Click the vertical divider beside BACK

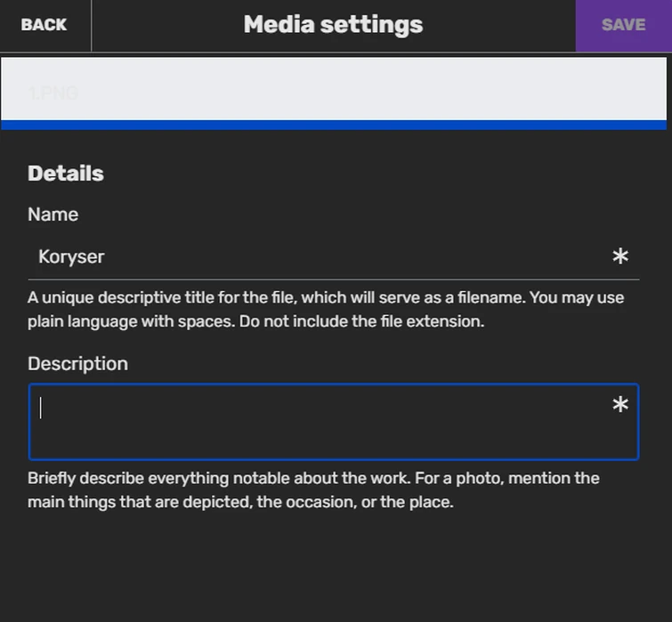91,25
